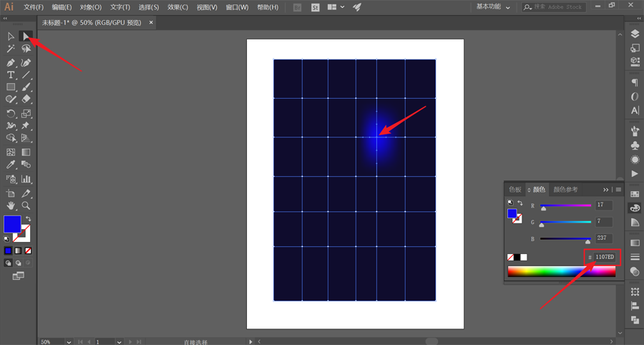Select the Magic Wand tool
Screen dimensions: 644x345
[x=11, y=49]
